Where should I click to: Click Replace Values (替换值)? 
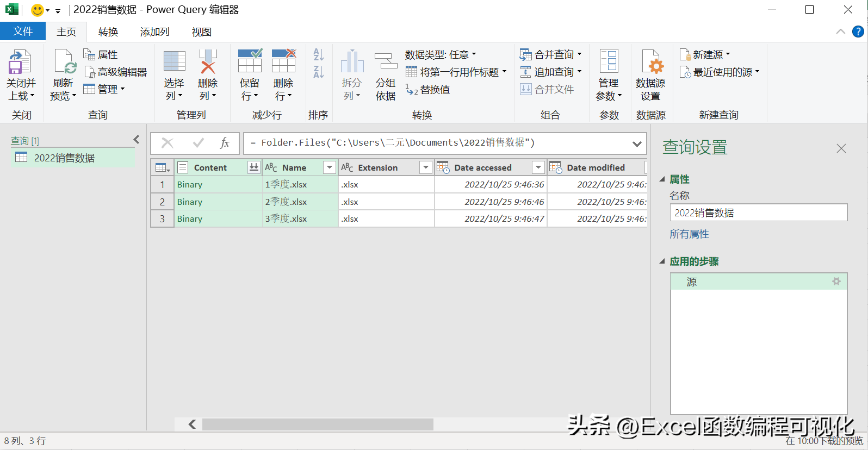point(428,89)
